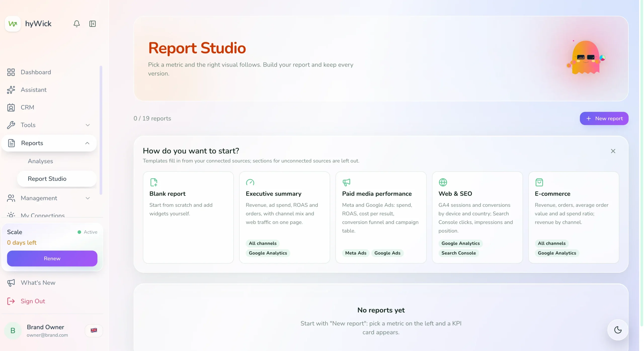Click the Management people icon
The width and height of the screenshot is (644, 351).
11,198
